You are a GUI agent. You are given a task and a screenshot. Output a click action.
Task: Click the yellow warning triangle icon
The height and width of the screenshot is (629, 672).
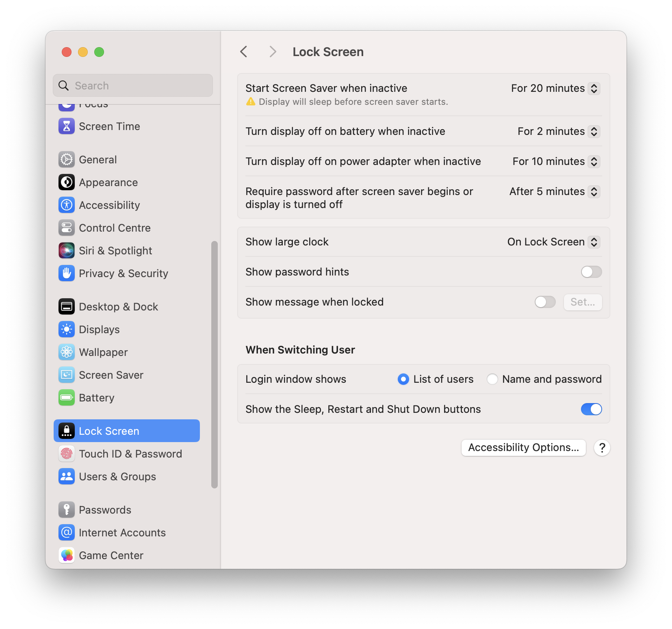coord(251,102)
